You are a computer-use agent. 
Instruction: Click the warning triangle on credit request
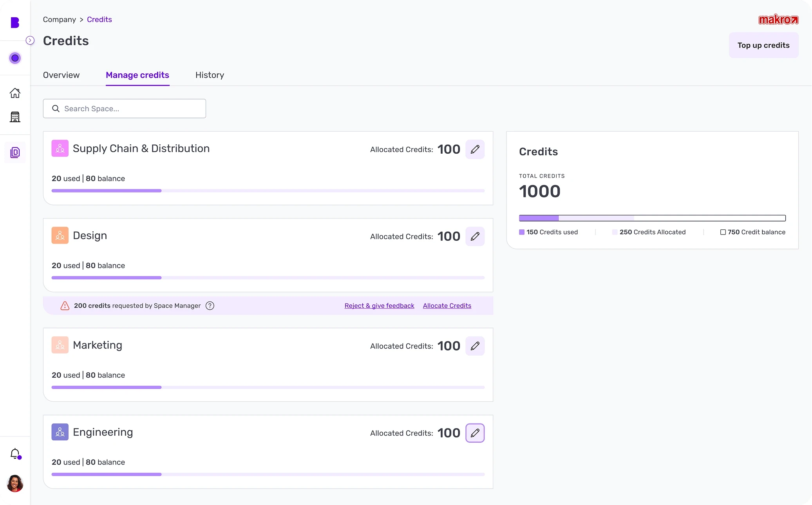pos(65,306)
